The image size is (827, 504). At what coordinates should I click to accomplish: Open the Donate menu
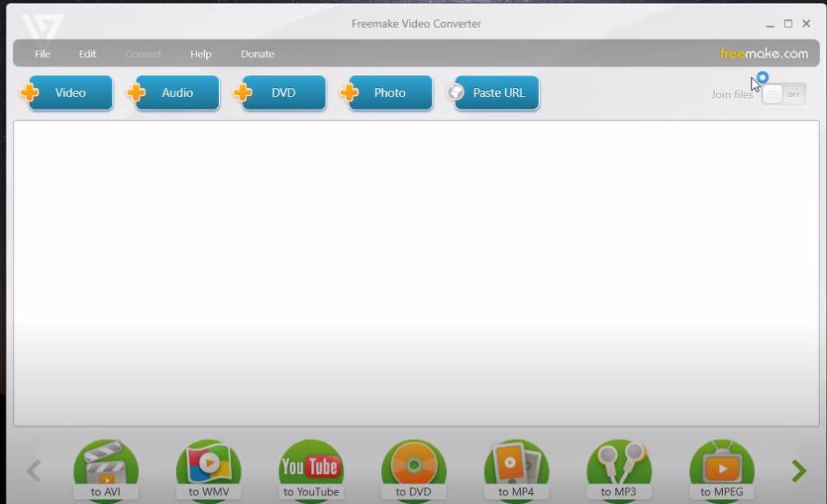point(258,53)
